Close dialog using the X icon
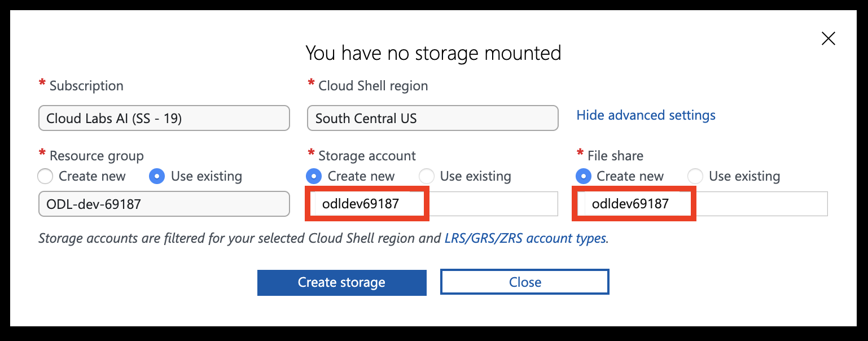 point(828,38)
